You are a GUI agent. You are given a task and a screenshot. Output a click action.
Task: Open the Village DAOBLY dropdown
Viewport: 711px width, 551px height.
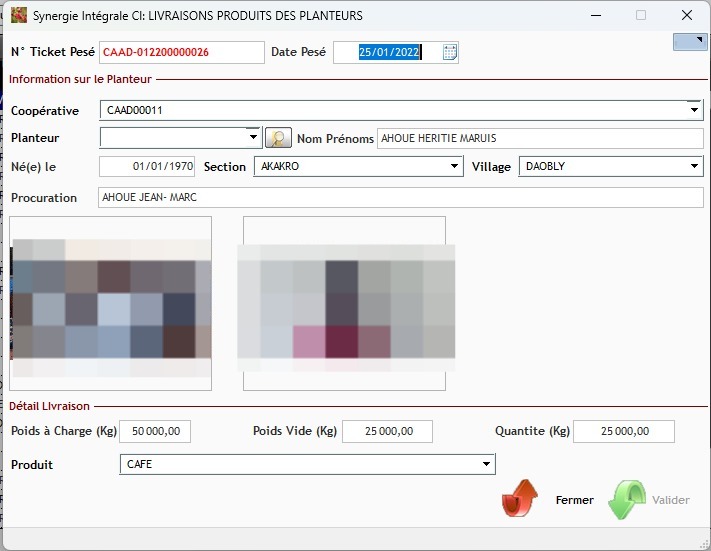click(x=695, y=167)
